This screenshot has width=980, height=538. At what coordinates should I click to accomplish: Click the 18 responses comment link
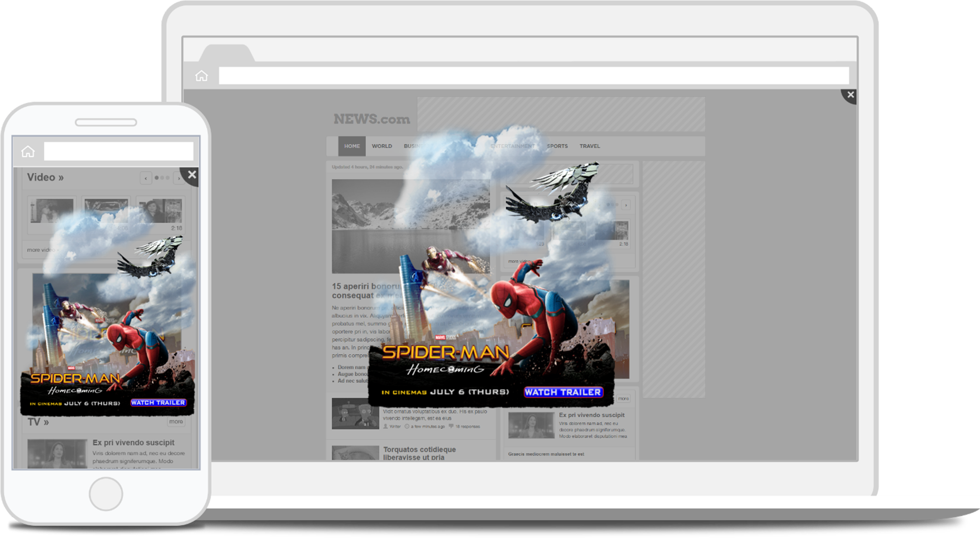[464, 426]
